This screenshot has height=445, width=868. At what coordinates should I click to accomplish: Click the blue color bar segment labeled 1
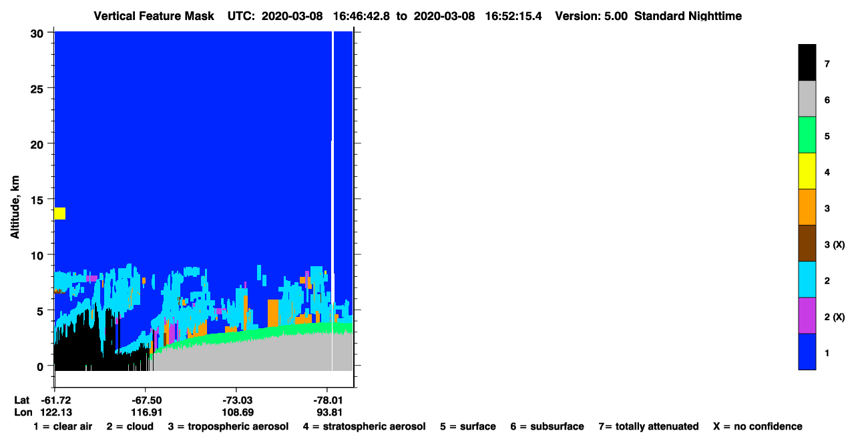807,351
